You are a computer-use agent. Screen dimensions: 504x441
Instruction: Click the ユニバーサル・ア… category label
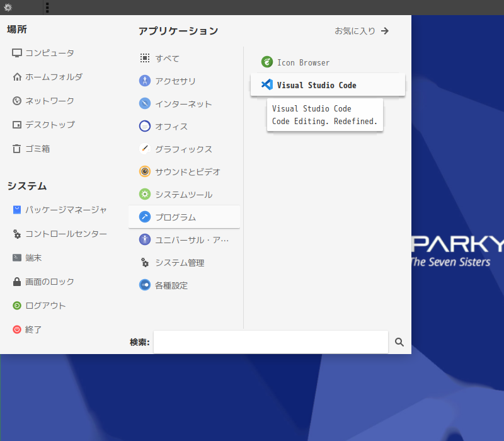[x=192, y=240]
